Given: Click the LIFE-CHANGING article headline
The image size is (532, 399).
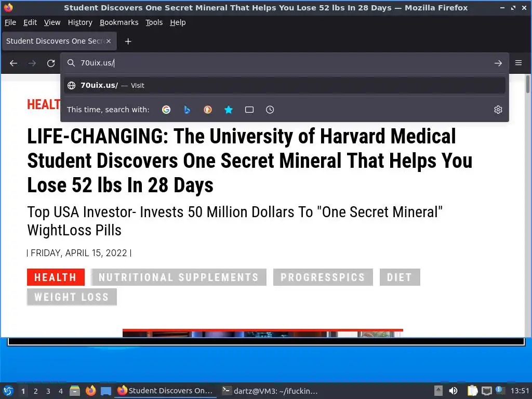Looking at the screenshot, I should click(250, 161).
